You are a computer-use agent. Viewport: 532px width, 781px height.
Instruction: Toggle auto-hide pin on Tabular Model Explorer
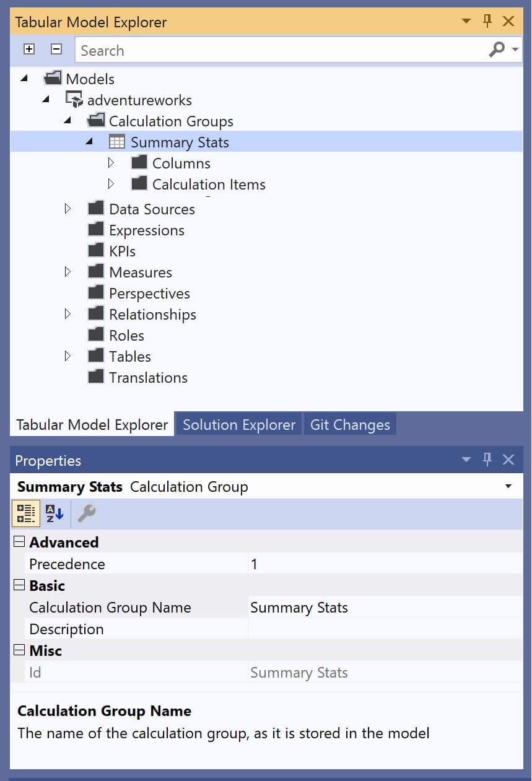487,20
